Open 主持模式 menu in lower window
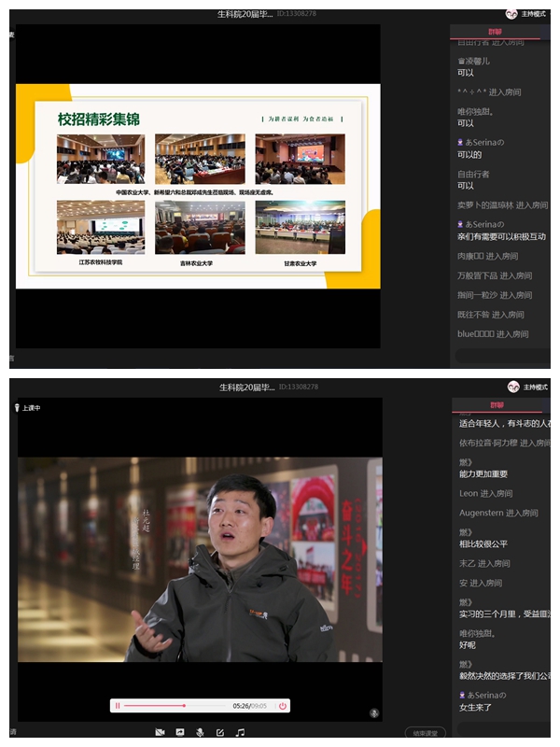The width and height of the screenshot is (560, 747). 536,387
